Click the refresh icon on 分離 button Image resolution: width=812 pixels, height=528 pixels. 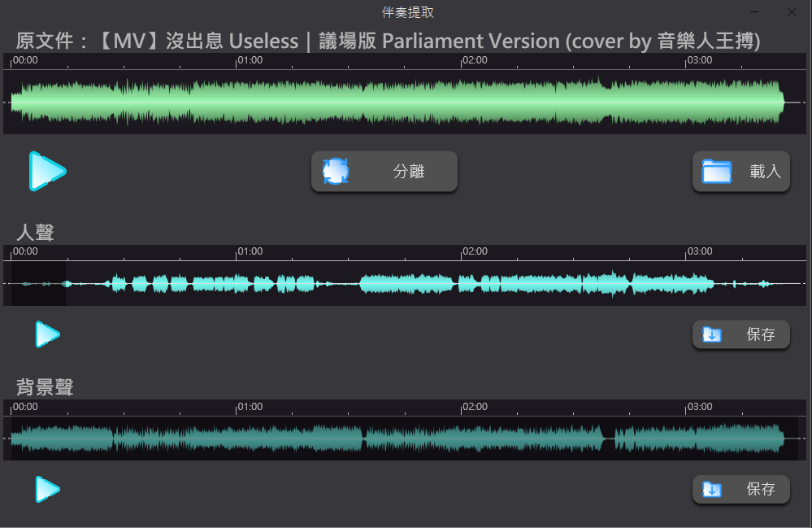tap(336, 172)
